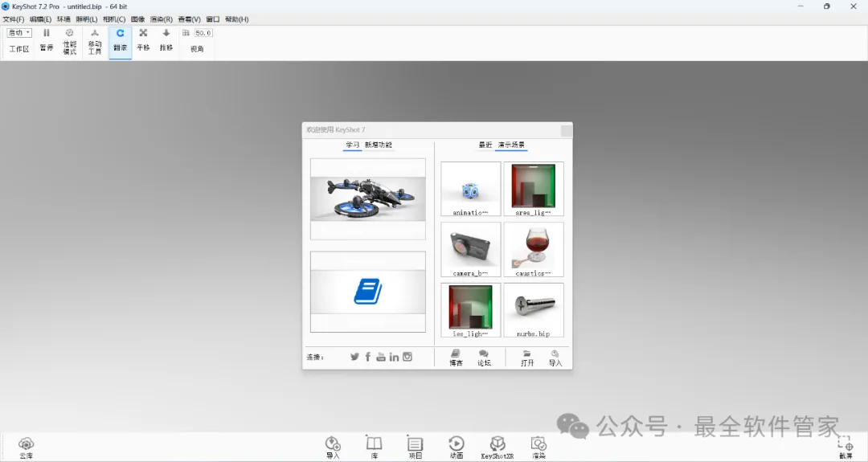Image resolution: width=868 pixels, height=462 pixels.
Task: Open the drone tutorial thumbnail
Action: click(368, 199)
